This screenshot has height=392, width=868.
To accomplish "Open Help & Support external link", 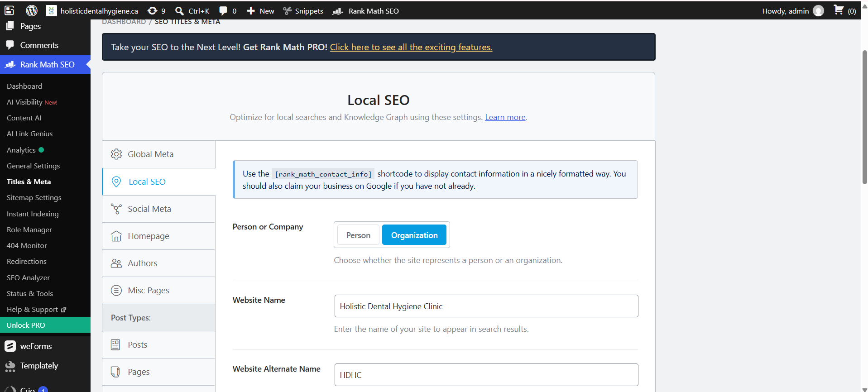I will tap(36, 309).
